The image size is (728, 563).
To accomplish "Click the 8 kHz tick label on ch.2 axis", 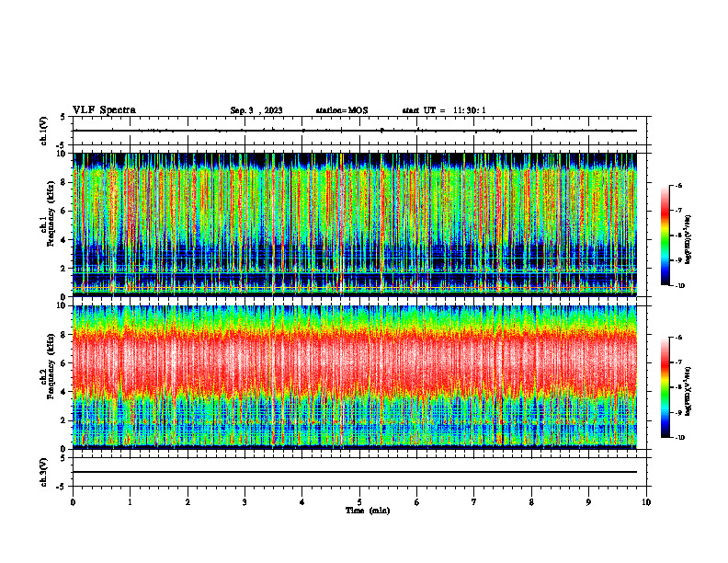I will tap(63, 335).
